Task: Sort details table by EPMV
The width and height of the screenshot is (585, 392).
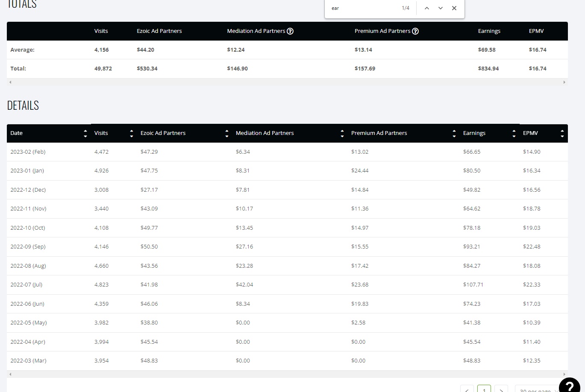Action: point(562,133)
